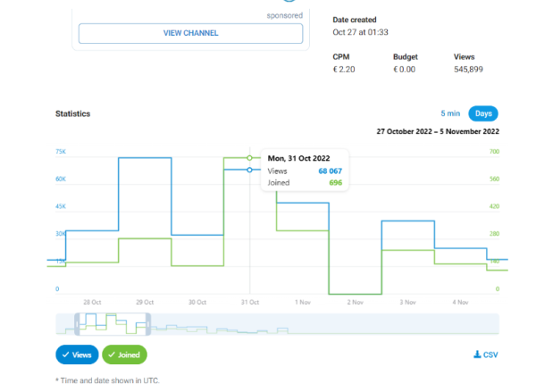Click the blue Views marker circle on chart
Image resolution: width=536 pixels, height=392 pixels.
pyautogui.click(x=249, y=170)
